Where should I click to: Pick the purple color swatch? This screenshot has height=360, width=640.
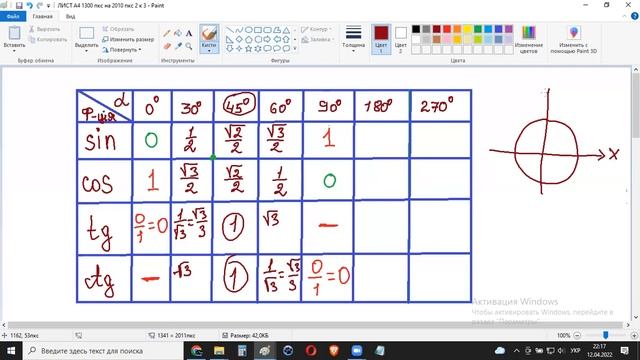[x=509, y=29]
